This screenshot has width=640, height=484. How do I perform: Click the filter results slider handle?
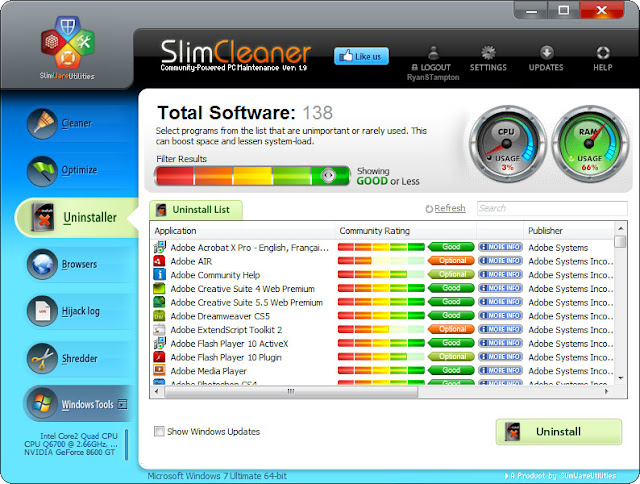pos(328,175)
